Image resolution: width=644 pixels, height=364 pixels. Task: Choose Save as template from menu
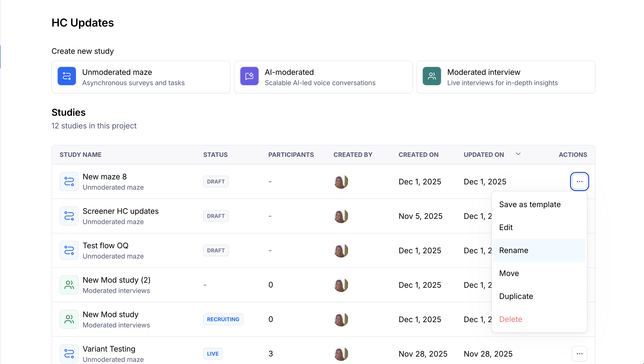click(530, 204)
